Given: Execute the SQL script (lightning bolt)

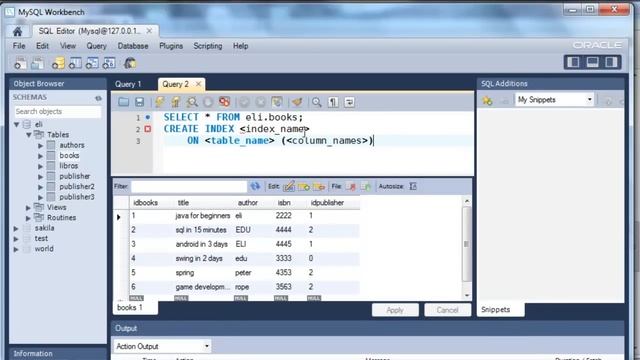Looking at the screenshot, I should [x=160, y=102].
